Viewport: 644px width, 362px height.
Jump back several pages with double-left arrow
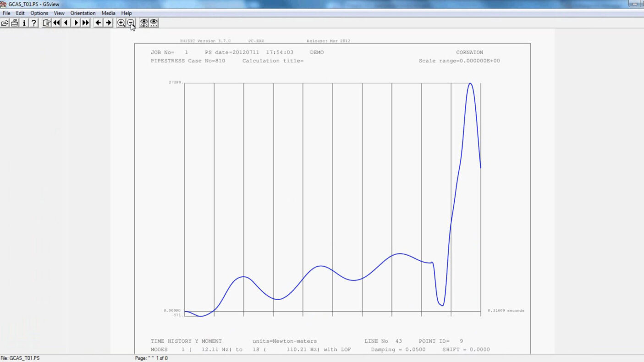56,23
